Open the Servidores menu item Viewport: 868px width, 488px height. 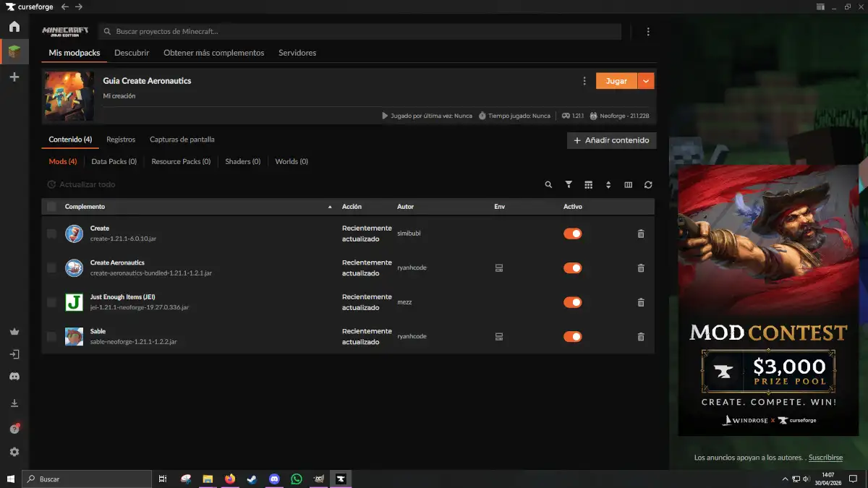pyautogui.click(x=297, y=52)
